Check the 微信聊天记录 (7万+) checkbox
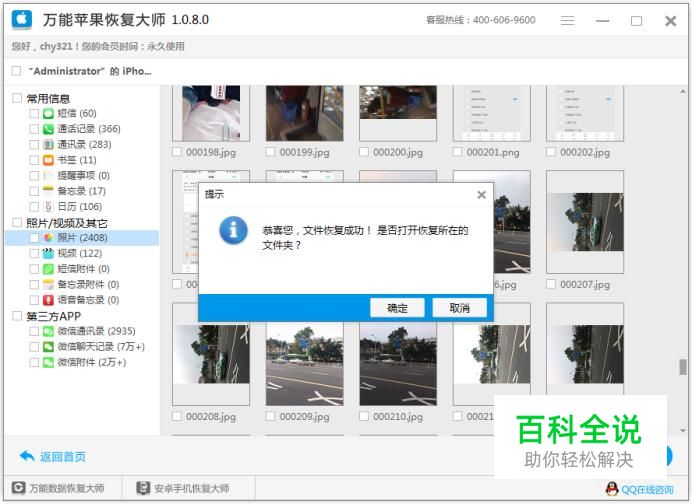692x504 pixels. pyautogui.click(x=34, y=347)
